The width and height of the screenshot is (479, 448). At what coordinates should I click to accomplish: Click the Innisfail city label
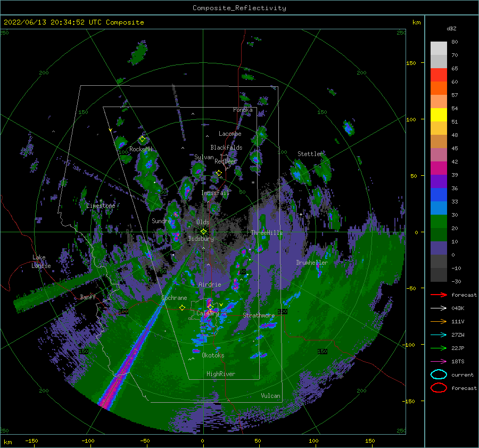click(x=216, y=193)
